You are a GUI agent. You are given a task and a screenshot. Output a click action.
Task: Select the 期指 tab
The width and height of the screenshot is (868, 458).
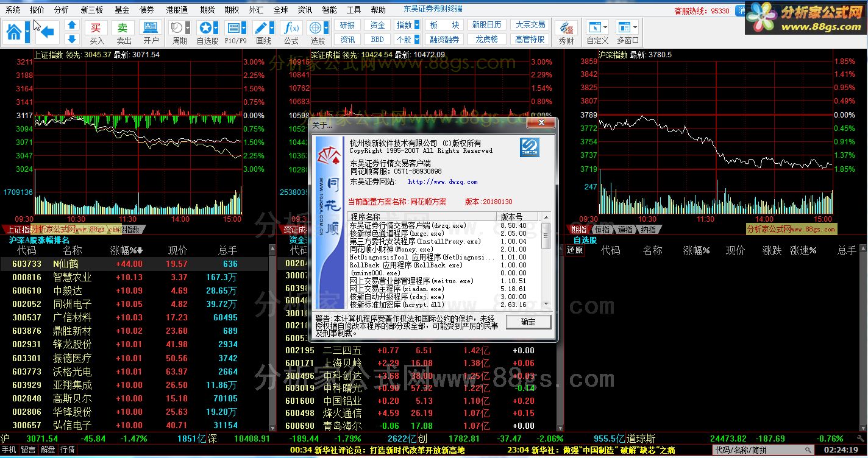point(578,230)
